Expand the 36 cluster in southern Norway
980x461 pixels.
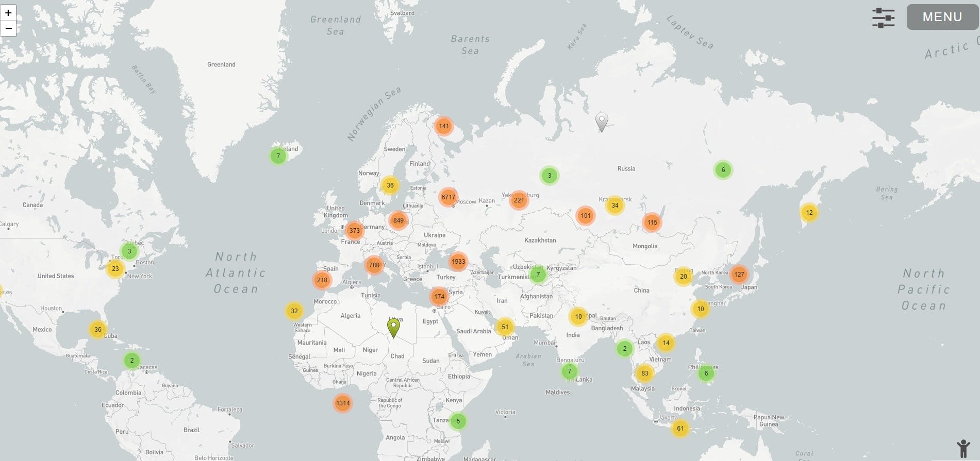pos(390,185)
